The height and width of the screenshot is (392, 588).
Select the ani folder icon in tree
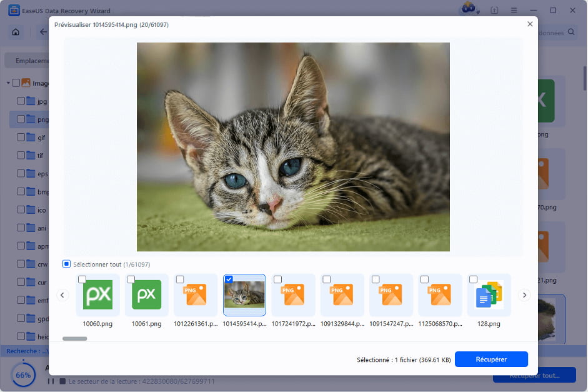[x=31, y=228]
